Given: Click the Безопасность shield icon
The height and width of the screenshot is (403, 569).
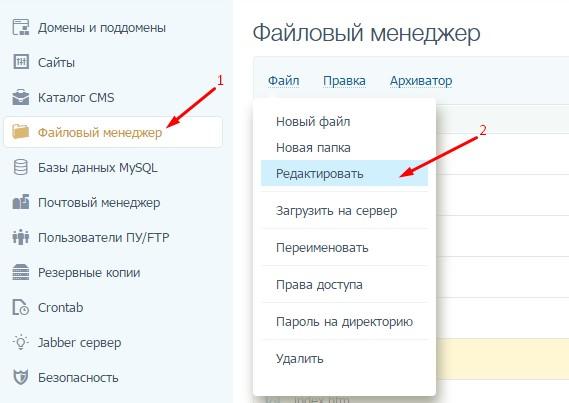Looking at the screenshot, I should (x=21, y=377).
